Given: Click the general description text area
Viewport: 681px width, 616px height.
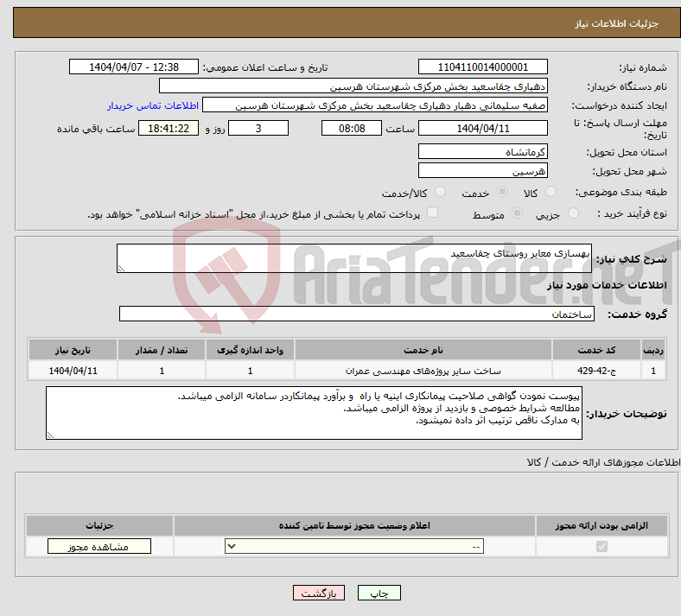Looking at the screenshot, I should [354, 258].
